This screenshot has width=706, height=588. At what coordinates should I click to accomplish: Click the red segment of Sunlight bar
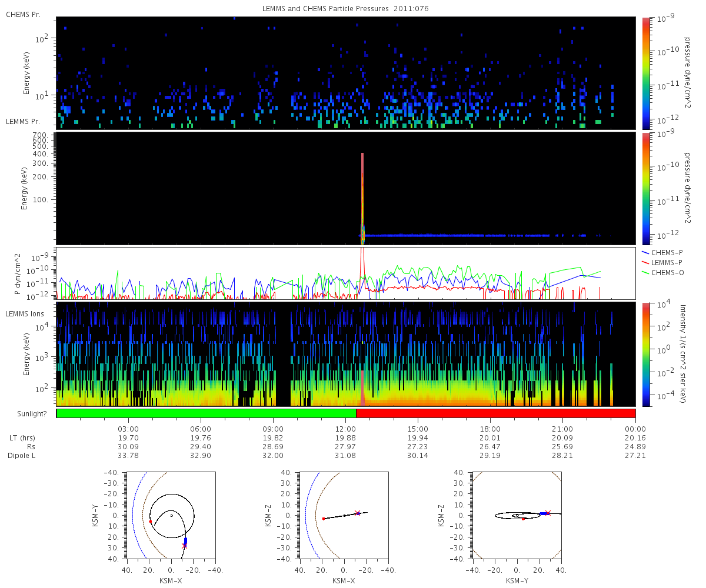pyautogui.click(x=496, y=413)
